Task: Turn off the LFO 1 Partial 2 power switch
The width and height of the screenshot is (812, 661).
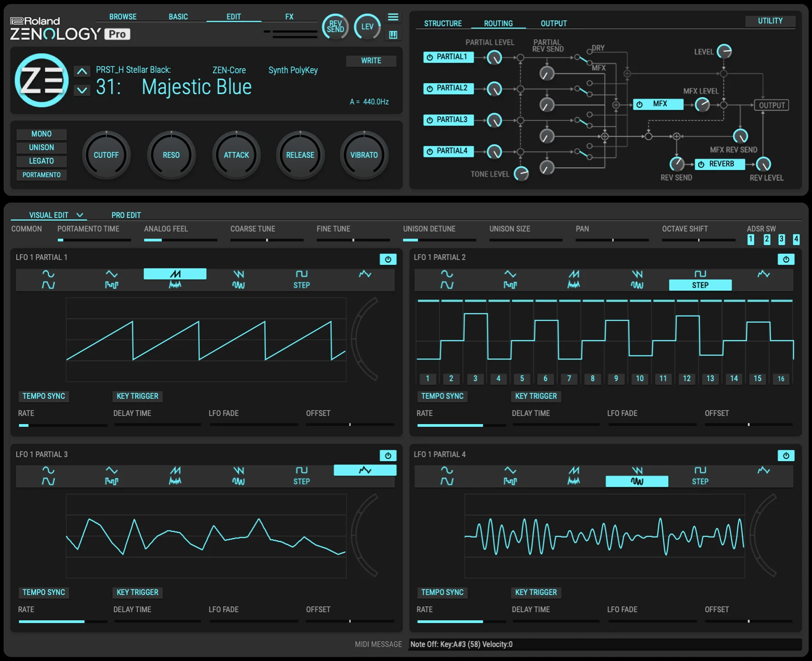Action: (786, 259)
